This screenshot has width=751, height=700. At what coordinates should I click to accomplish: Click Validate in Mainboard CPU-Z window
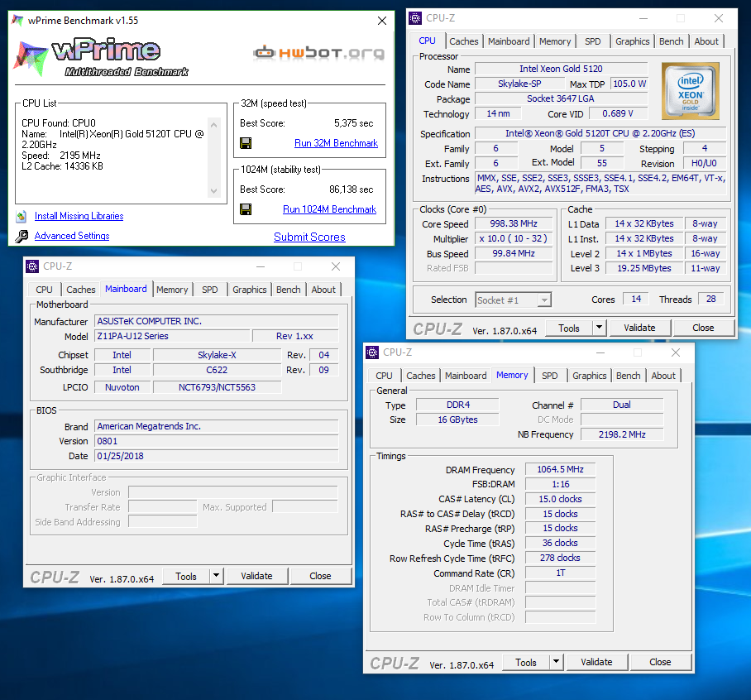pos(256,577)
